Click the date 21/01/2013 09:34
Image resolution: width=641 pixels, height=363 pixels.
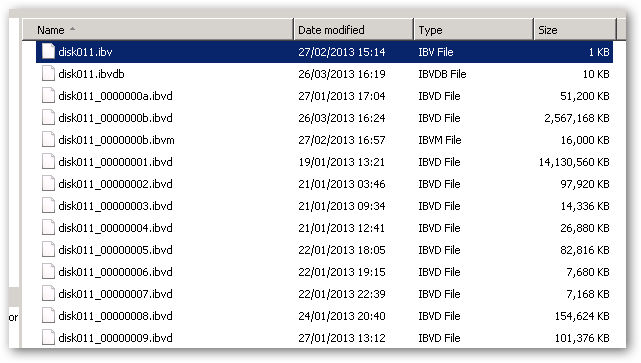click(342, 206)
